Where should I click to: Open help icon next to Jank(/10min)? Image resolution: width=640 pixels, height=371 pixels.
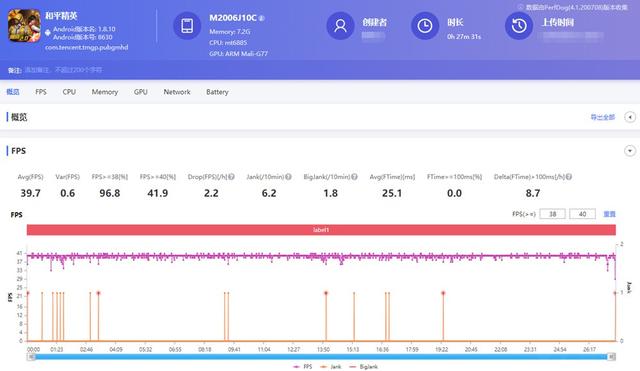[x=288, y=177]
